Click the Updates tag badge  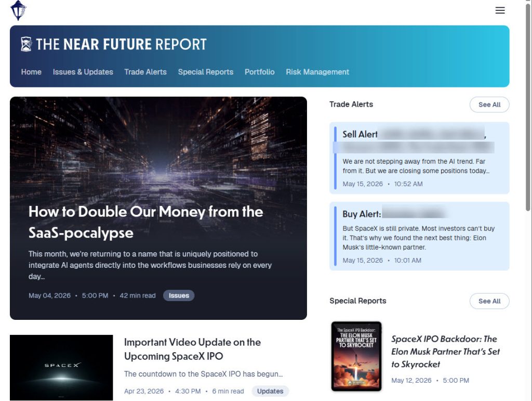click(270, 391)
